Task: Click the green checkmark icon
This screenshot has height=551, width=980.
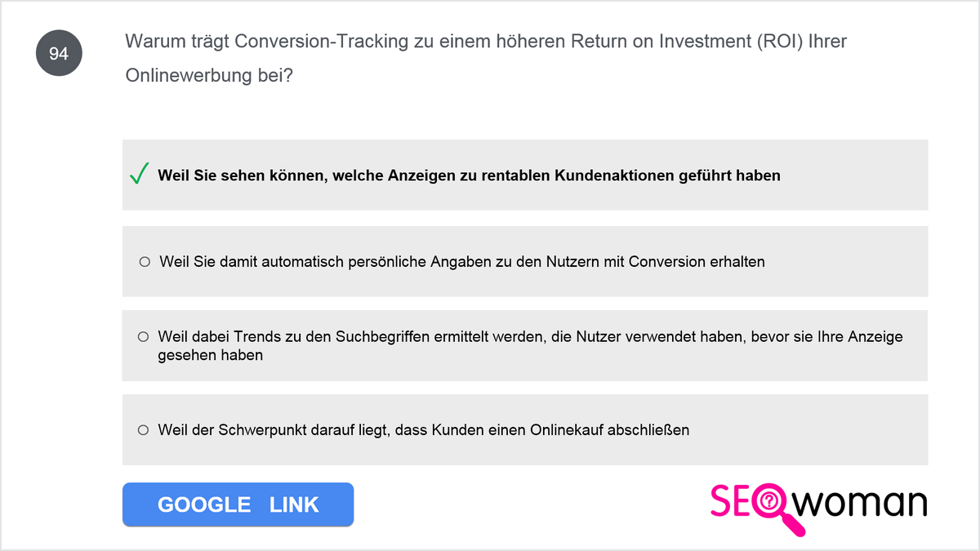Action: [x=139, y=174]
